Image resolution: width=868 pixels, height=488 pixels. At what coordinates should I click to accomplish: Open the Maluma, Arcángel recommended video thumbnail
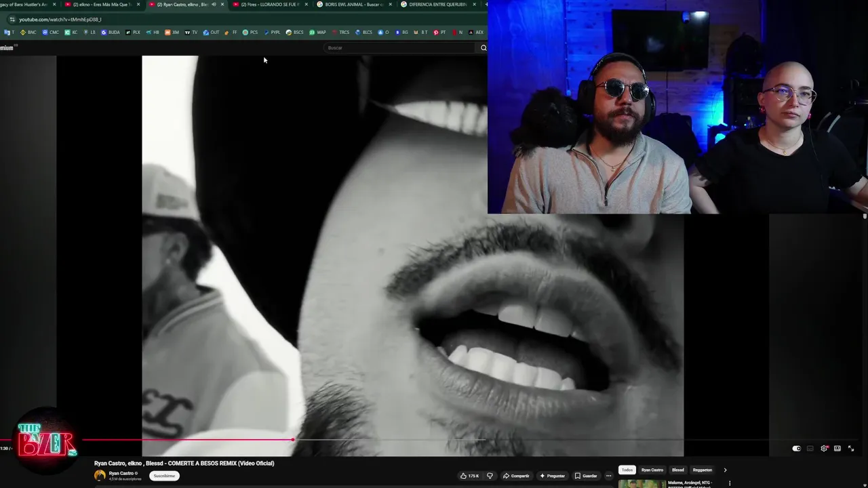(642, 484)
